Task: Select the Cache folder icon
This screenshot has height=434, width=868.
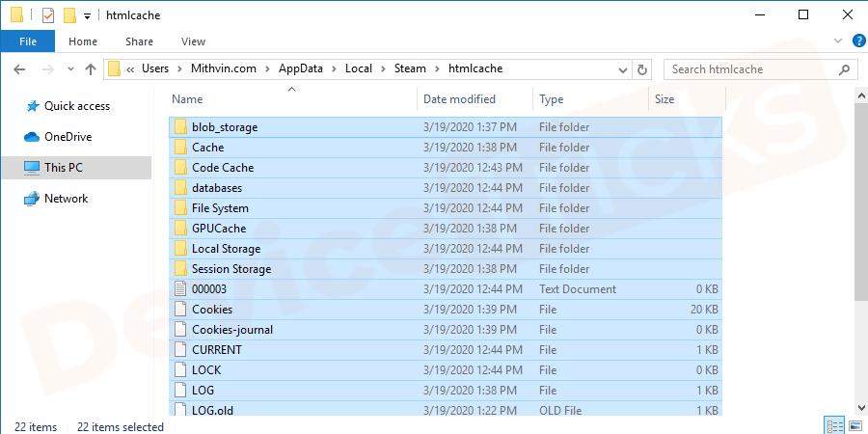Action: click(180, 148)
